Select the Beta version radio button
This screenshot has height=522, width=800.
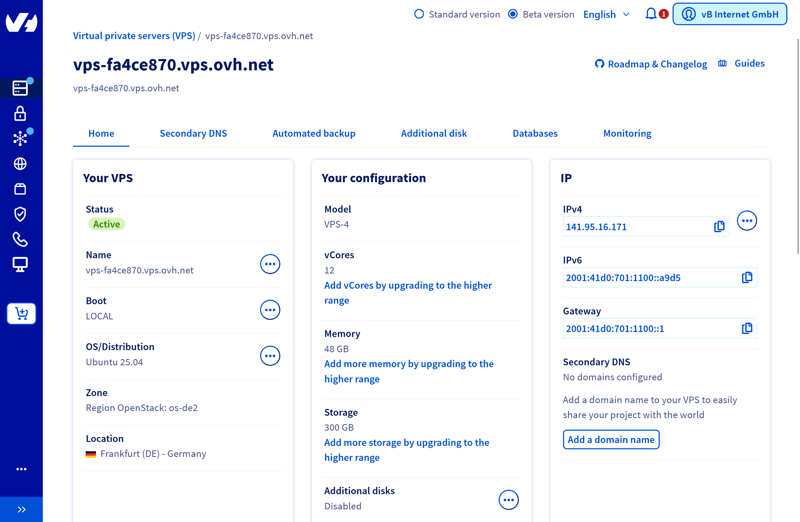pos(513,14)
